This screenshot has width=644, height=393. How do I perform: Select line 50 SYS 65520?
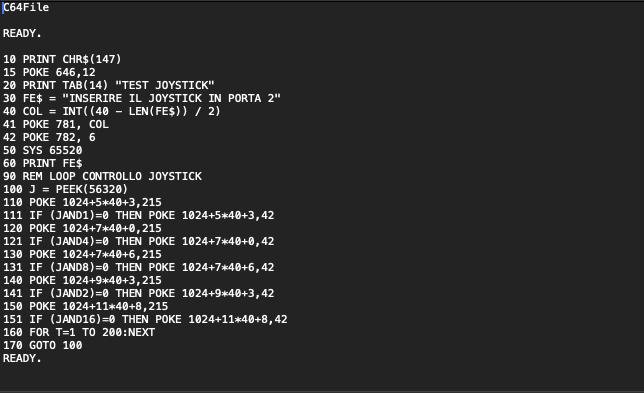tap(43, 150)
